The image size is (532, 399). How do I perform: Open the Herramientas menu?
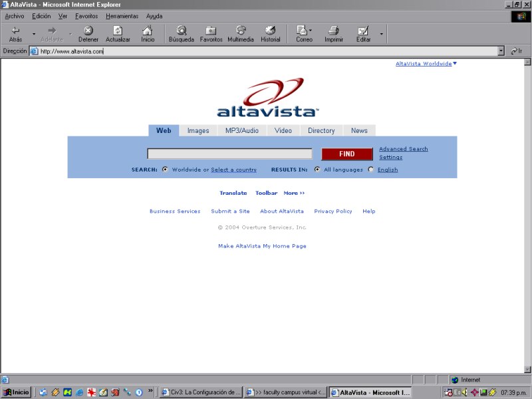[122, 16]
